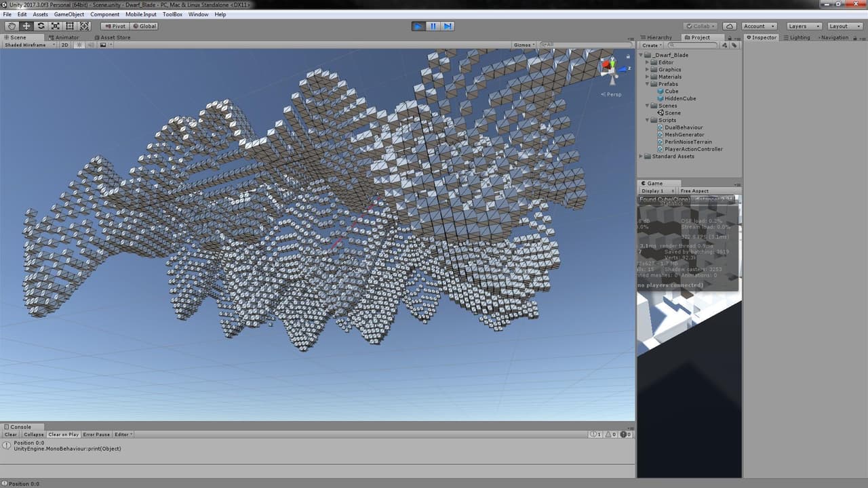Open the Account dropdown
This screenshot has width=868, height=488.
758,26
